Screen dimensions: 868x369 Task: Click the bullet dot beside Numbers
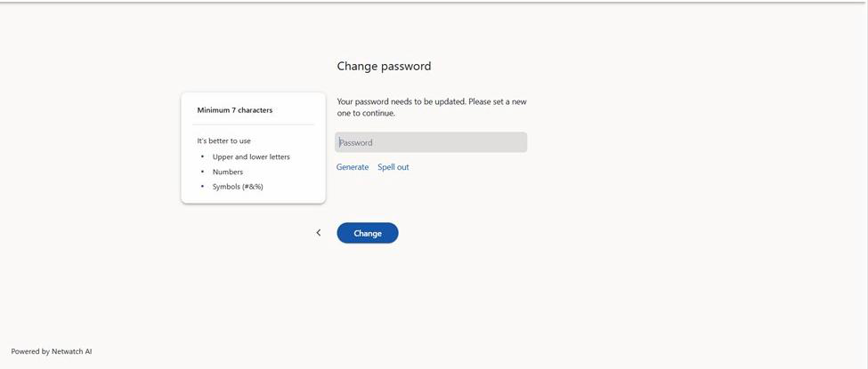pos(202,172)
